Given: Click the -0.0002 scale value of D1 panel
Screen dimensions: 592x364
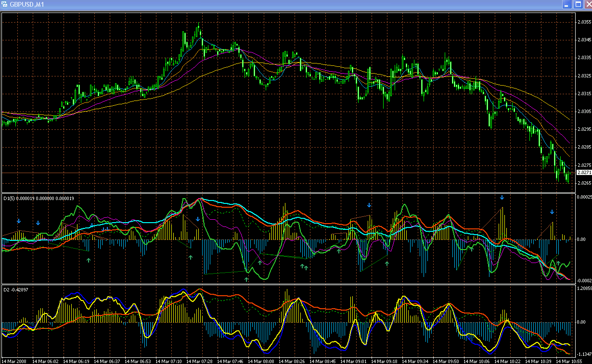Looking at the screenshot, I should (x=584, y=280).
